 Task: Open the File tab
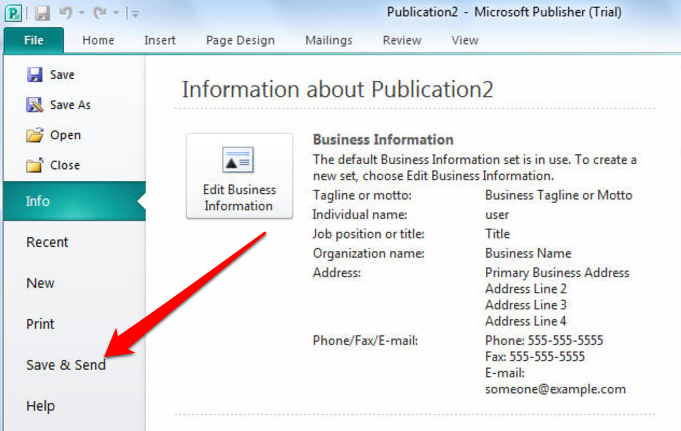tap(34, 40)
